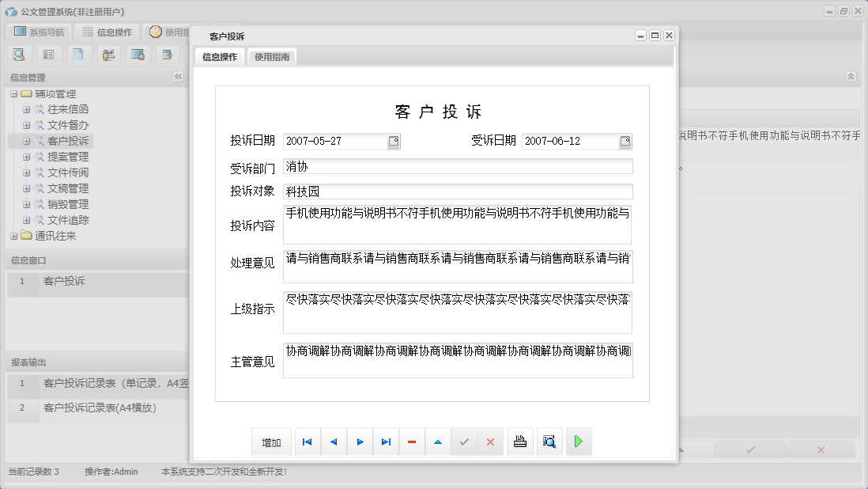Jump to the last record
Image resolution: width=868 pixels, height=489 pixels.
(x=386, y=442)
